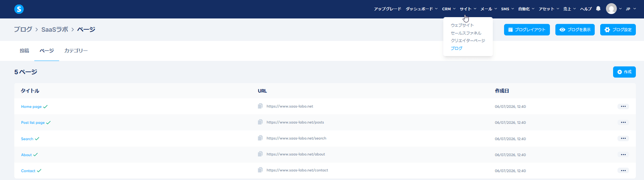Screen dimensions: 644x180
Task: Click the ブログレイアウト button
Action: coord(527,30)
